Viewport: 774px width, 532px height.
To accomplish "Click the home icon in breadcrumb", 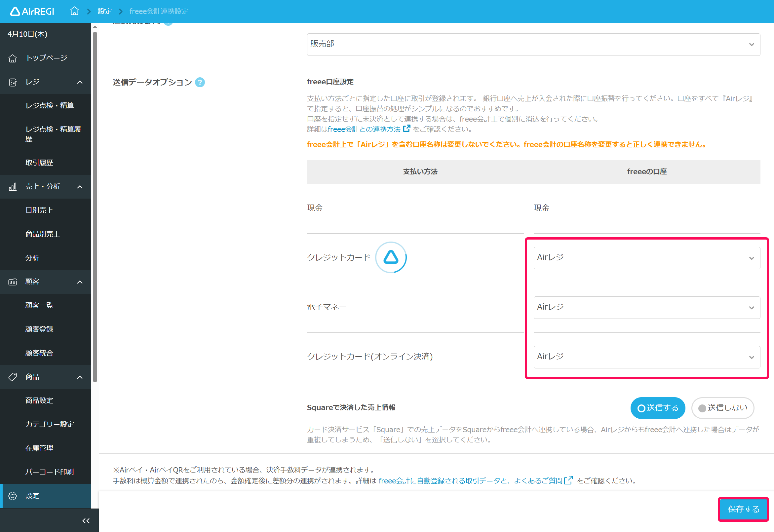I will pyautogui.click(x=74, y=11).
